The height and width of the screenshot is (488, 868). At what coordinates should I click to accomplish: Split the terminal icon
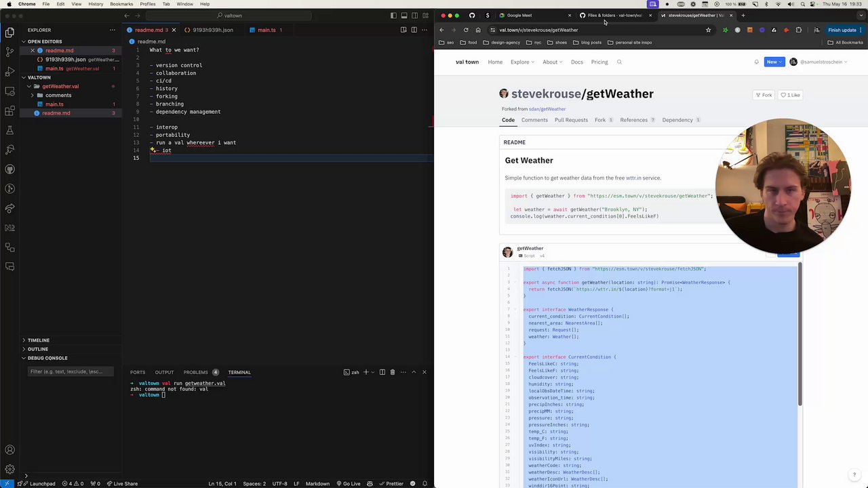click(x=382, y=372)
